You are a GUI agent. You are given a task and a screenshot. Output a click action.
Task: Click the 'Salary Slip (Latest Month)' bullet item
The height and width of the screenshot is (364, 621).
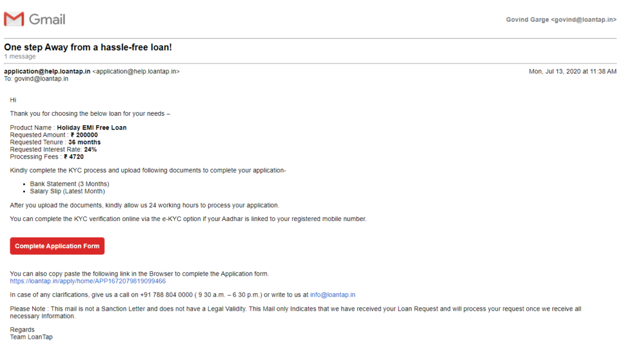tap(67, 191)
